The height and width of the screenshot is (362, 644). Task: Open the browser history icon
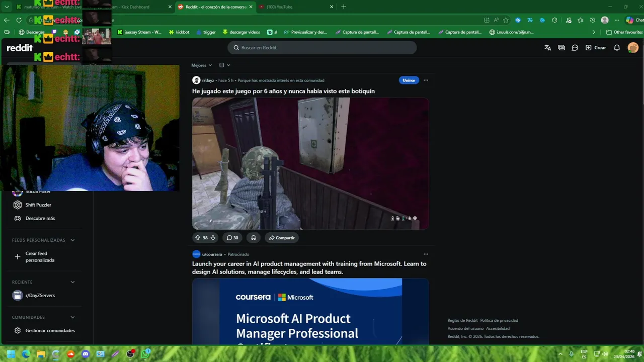coord(593,20)
